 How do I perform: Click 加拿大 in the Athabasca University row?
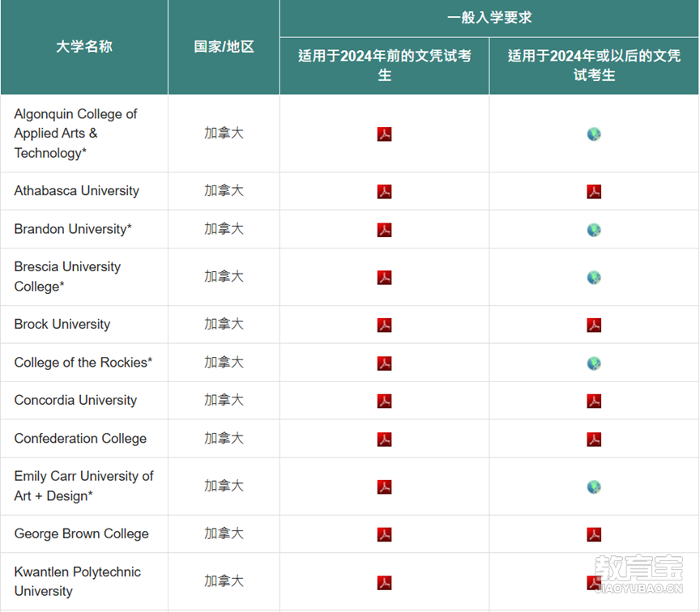(224, 190)
